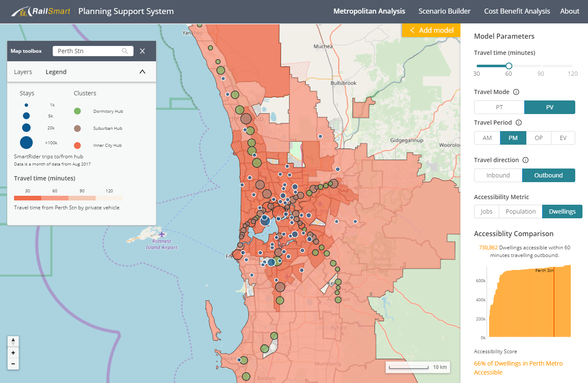Click the Travel Mode info icon
Viewport: 588px width, 383px height.
tap(516, 92)
